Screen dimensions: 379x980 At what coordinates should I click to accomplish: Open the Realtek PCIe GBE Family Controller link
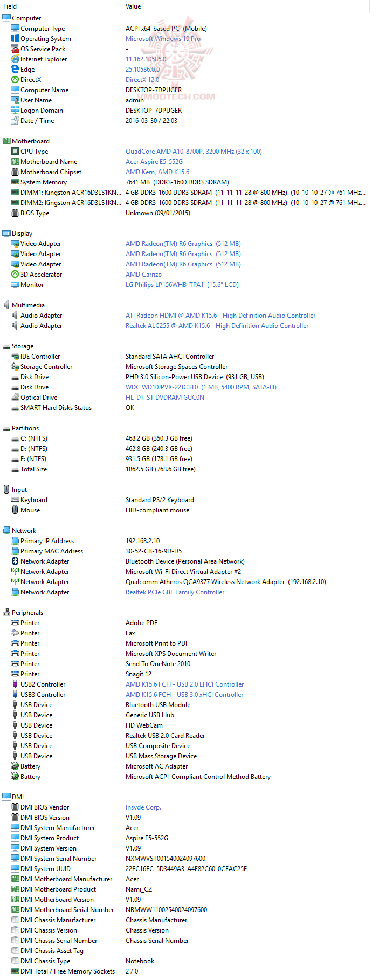[175, 592]
